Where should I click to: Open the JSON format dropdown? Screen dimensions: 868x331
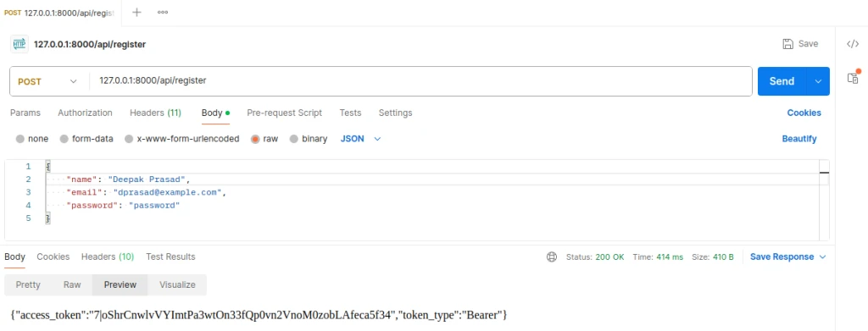361,139
